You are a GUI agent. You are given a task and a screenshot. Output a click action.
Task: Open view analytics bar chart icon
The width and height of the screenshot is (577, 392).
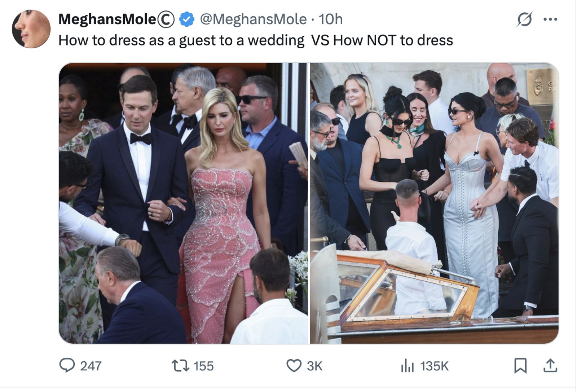click(408, 366)
